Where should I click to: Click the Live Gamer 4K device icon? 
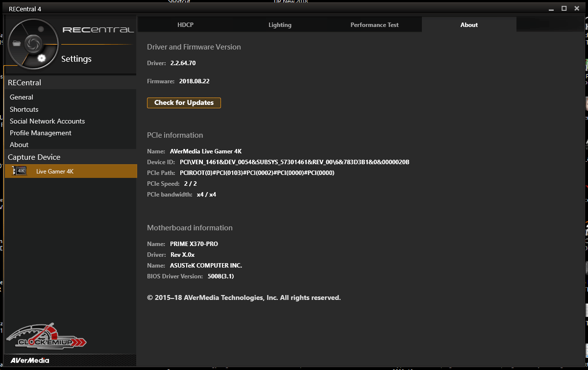point(20,171)
